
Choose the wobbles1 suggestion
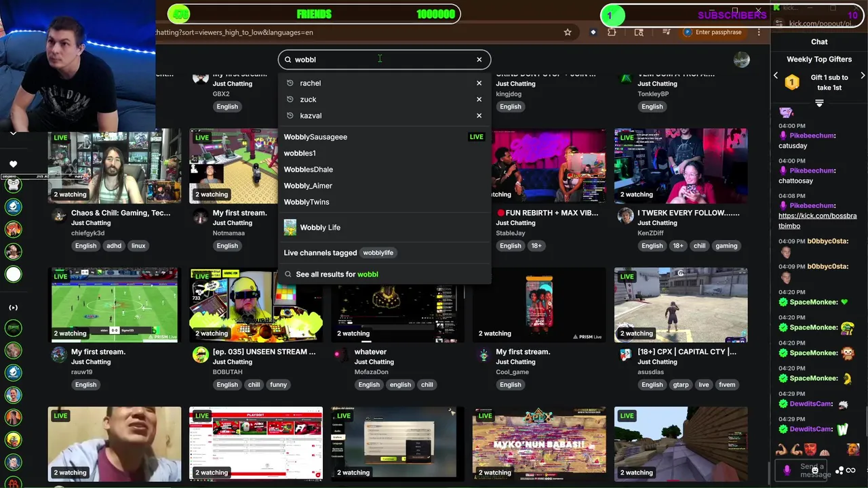pyautogui.click(x=384, y=153)
